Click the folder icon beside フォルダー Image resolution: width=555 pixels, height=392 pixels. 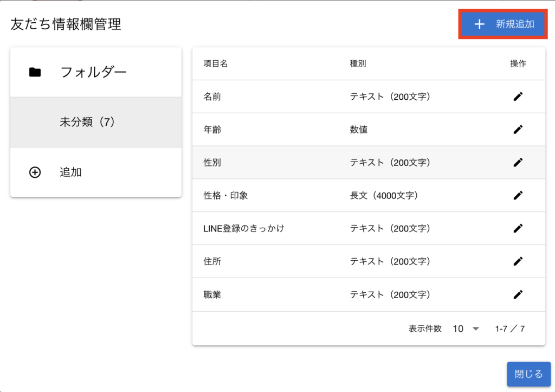coord(35,72)
